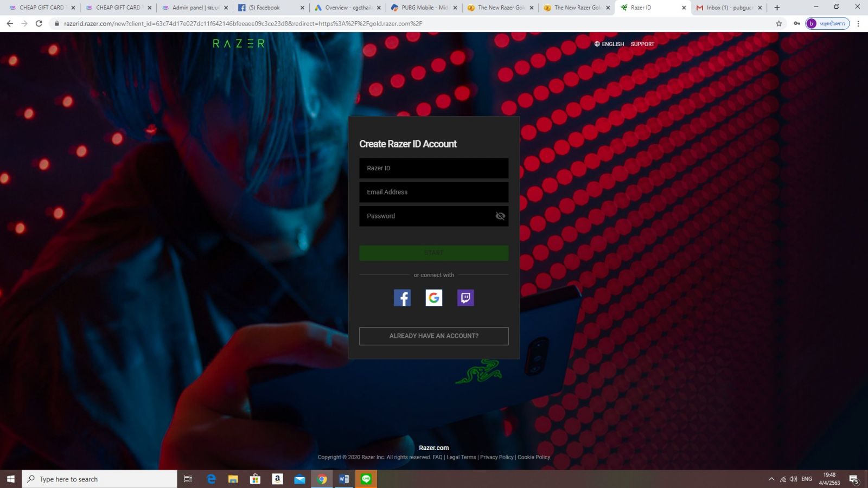Close the Inbox (1) Gmail tab
Image resolution: width=868 pixels, height=488 pixels.
point(760,8)
